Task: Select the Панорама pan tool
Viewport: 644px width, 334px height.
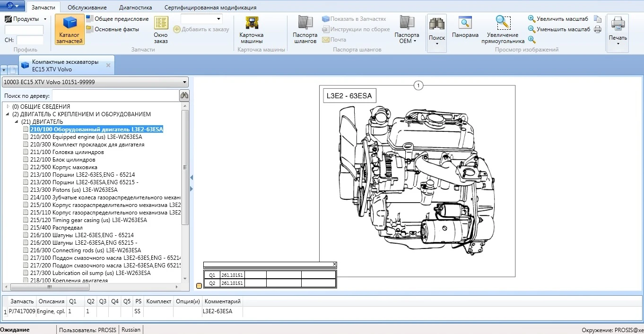Action: 465,27
